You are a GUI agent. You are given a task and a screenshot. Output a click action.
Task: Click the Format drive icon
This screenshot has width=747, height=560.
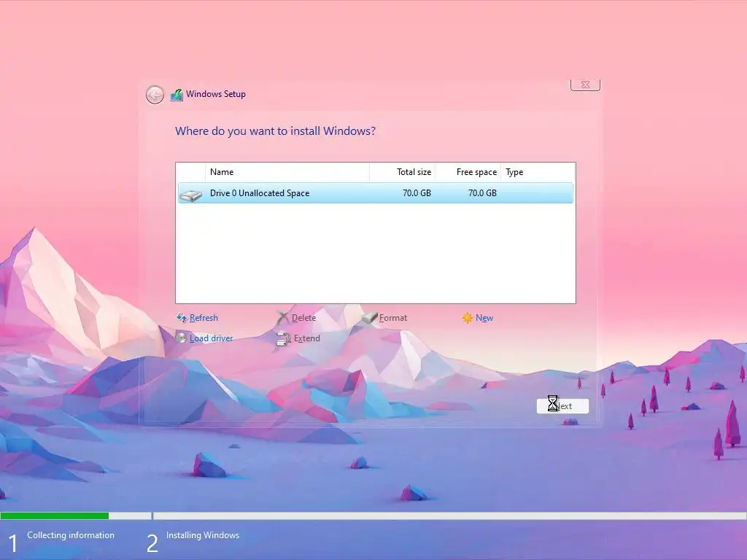pyautogui.click(x=368, y=318)
